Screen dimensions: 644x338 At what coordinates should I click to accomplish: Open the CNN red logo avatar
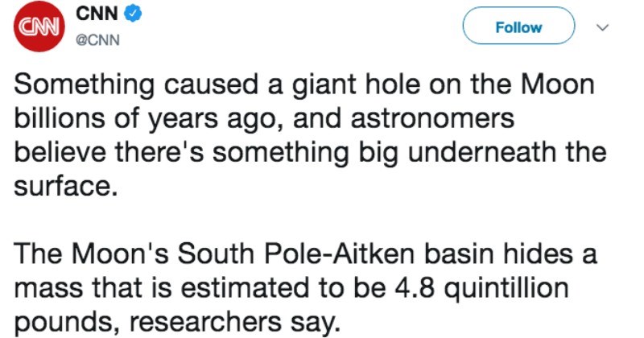tap(39, 27)
